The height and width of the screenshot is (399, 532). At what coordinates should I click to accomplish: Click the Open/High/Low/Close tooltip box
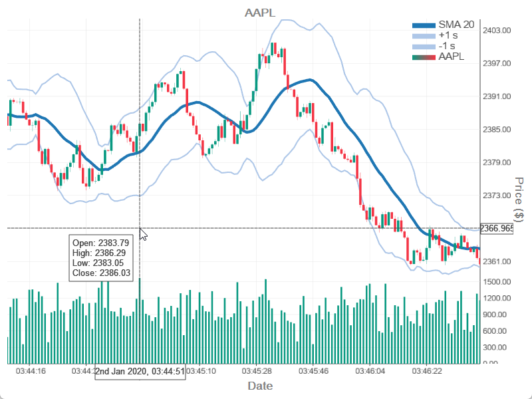click(x=101, y=258)
